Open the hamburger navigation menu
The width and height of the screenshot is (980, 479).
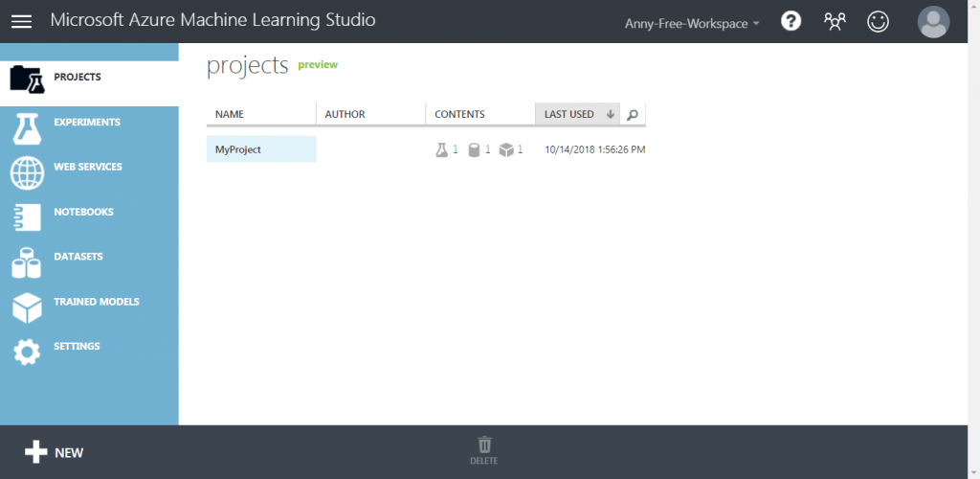coord(21,21)
